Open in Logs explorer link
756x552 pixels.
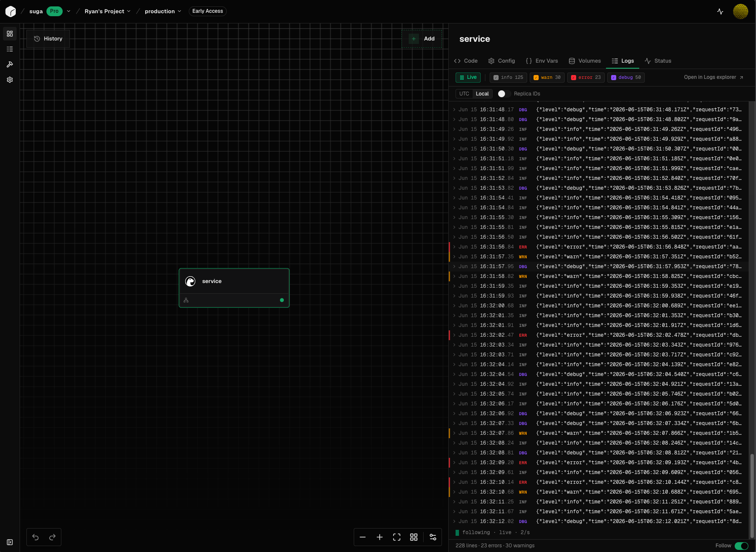(714, 78)
